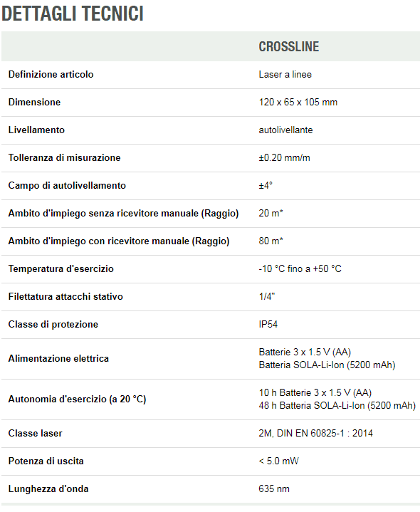The image size is (420, 512).
Task: Click the Alimentazione elettrica label
Action: (x=58, y=358)
